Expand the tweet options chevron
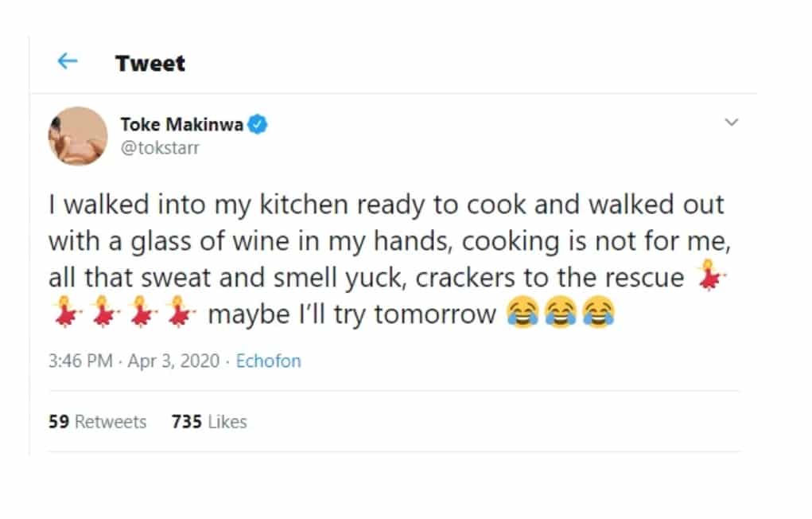The width and height of the screenshot is (812, 519). tap(732, 123)
